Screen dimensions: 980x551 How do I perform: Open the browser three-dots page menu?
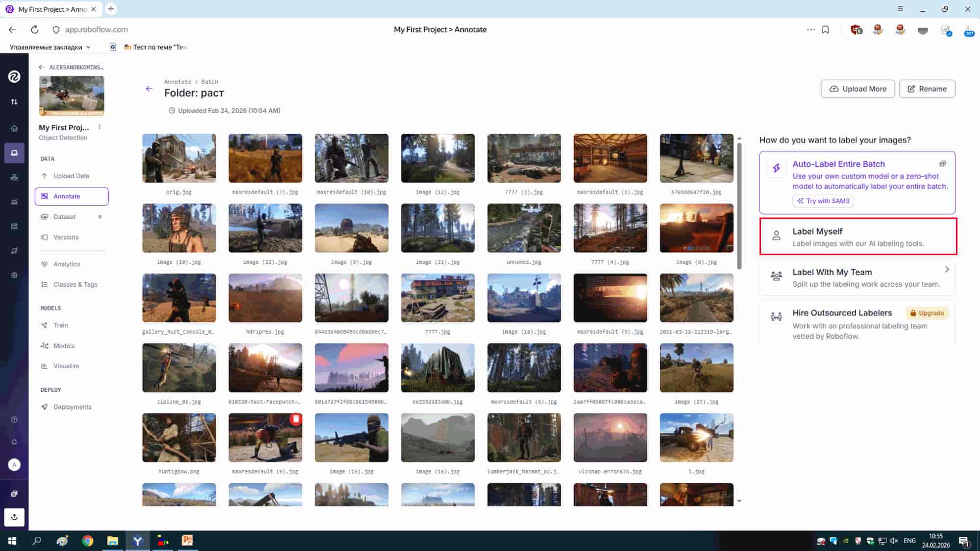811,29
